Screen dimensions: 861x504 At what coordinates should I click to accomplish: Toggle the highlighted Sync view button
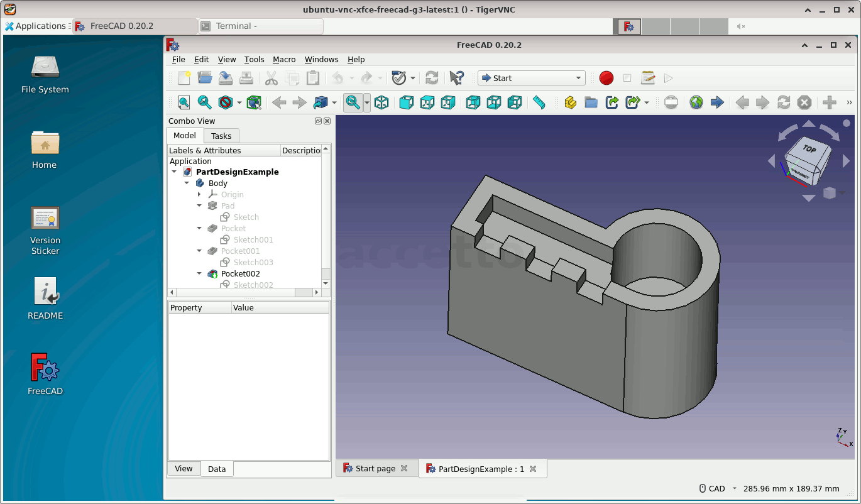tap(353, 102)
